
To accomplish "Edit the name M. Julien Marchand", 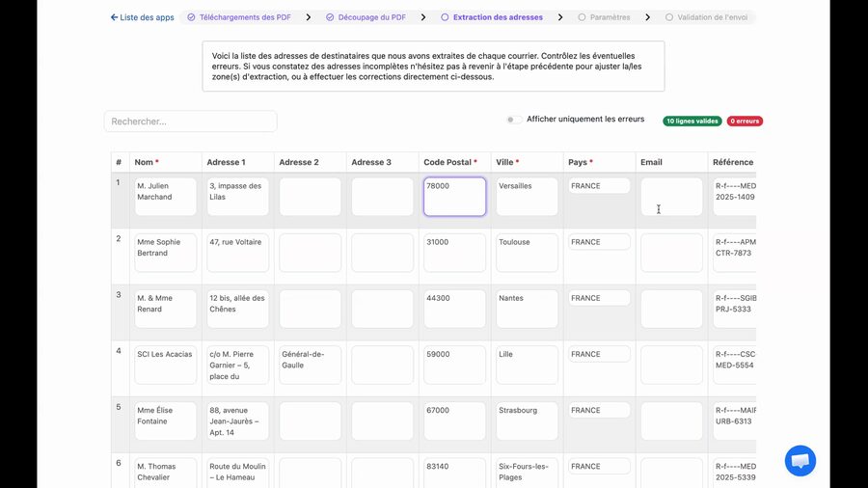I will [166, 197].
